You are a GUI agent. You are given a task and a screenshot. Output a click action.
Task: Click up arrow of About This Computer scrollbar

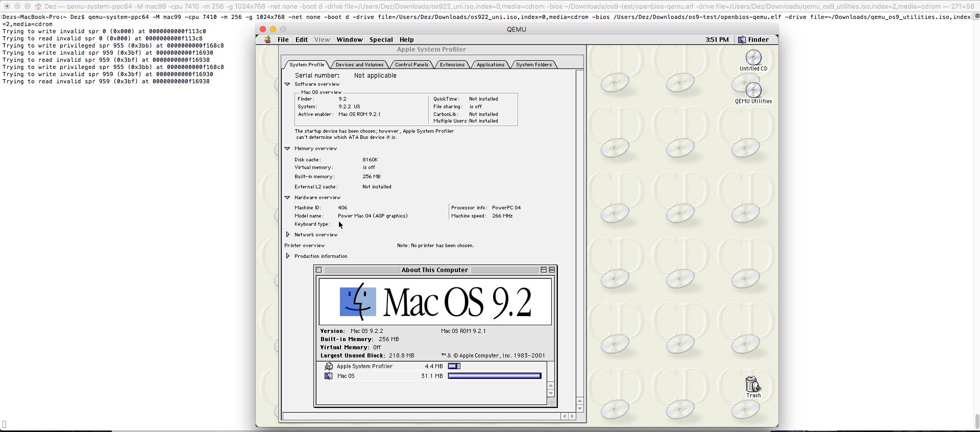551,386
